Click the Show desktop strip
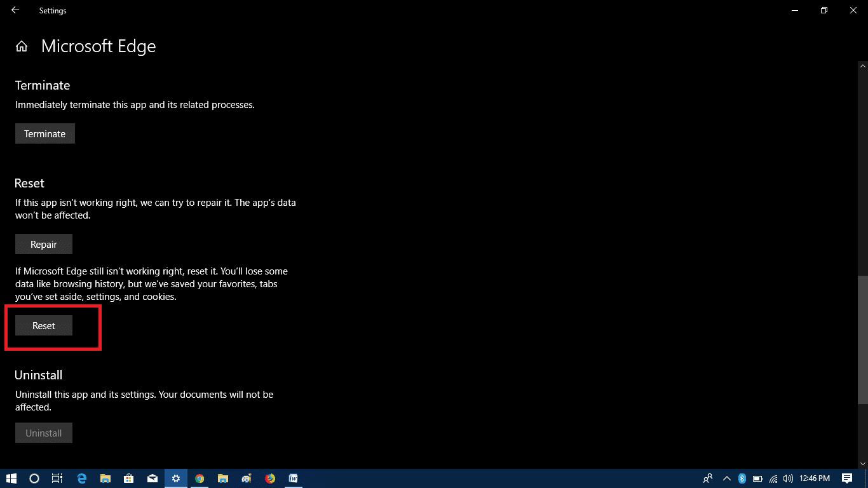The image size is (868, 488). pos(866,478)
